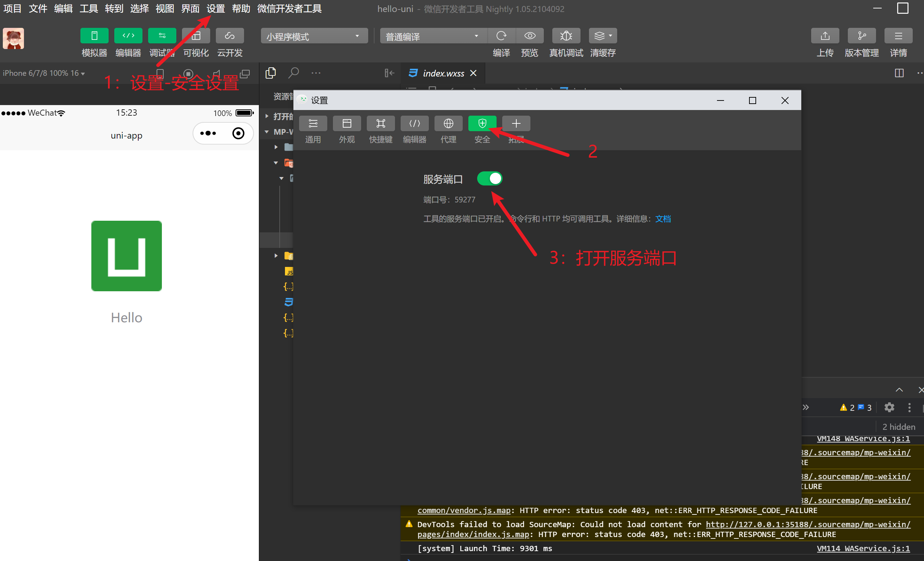Open the 普通编译 compile mode dropdown
924x561 pixels.
(x=433, y=36)
